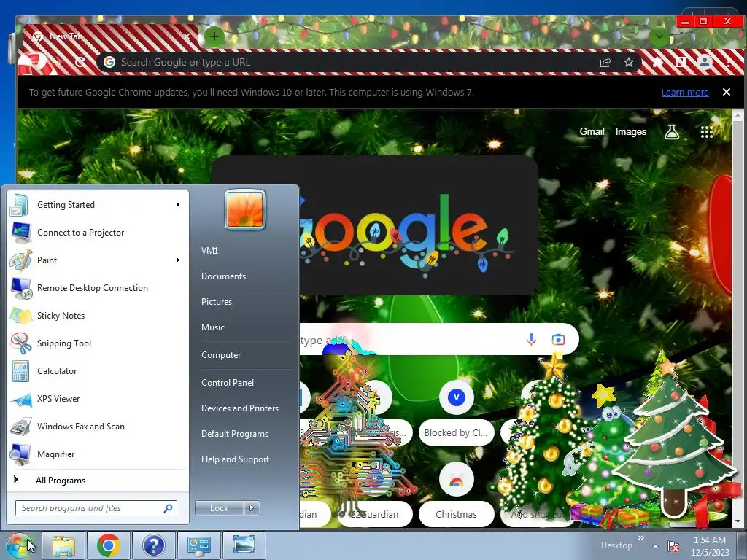Expand the All Programs list
The height and width of the screenshot is (560, 747).
[x=98, y=480]
